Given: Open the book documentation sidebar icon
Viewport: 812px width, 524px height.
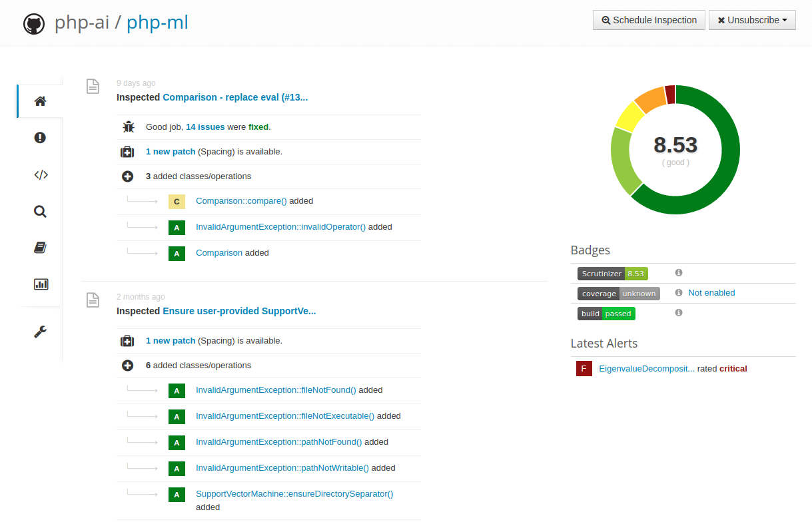Looking at the screenshot, I should click(40, 248).
